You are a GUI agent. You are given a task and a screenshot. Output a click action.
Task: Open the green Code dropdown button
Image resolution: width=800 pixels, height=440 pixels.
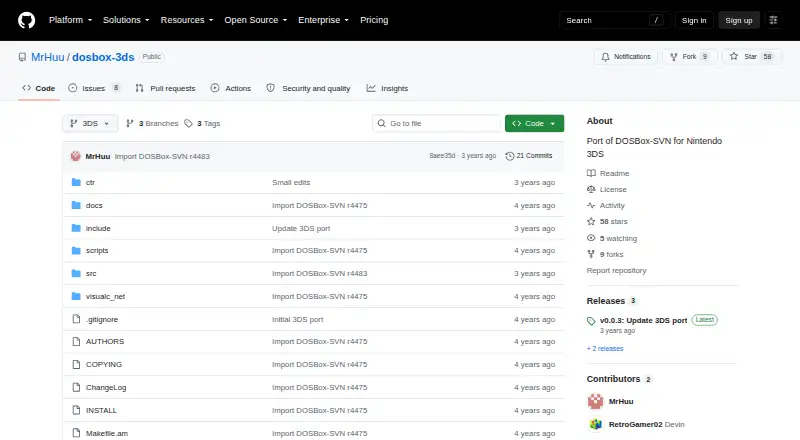pyautogui.click(x=534, y=124)
